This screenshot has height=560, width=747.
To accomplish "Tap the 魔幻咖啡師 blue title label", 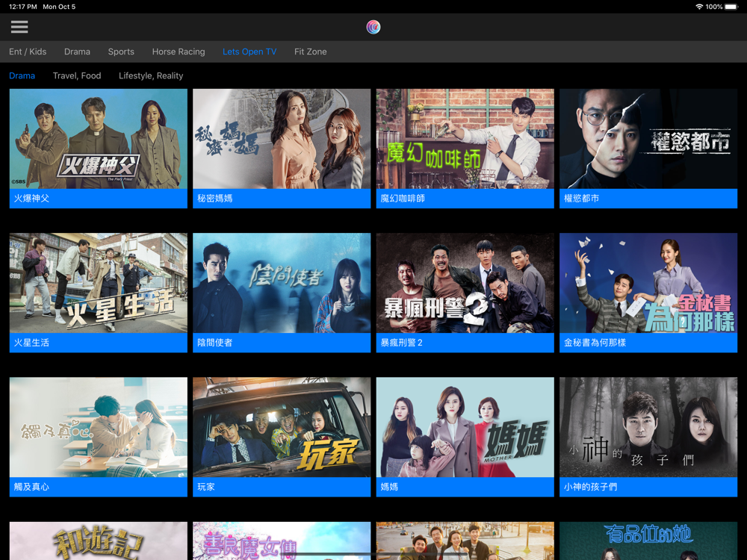I will (465, 199).
